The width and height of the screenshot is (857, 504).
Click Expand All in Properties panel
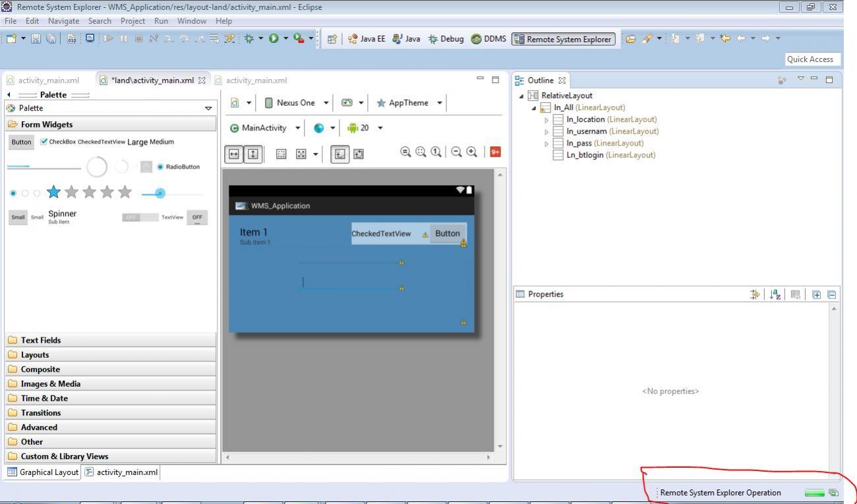(817, 294)
